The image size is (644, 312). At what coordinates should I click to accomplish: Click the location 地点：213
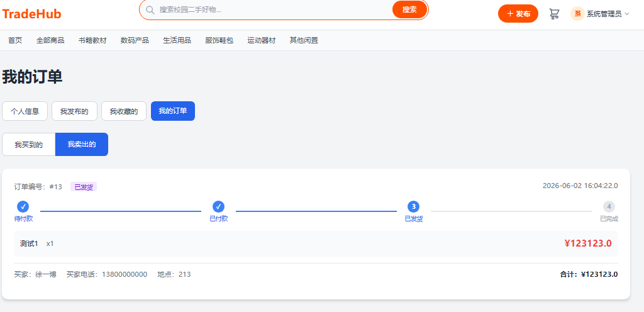pos(174,274)
